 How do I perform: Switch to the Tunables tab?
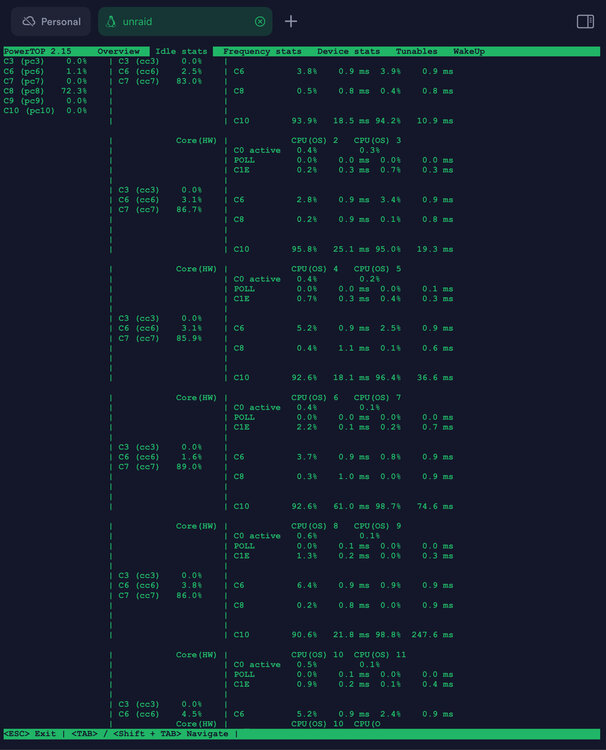tap(416, 51)
